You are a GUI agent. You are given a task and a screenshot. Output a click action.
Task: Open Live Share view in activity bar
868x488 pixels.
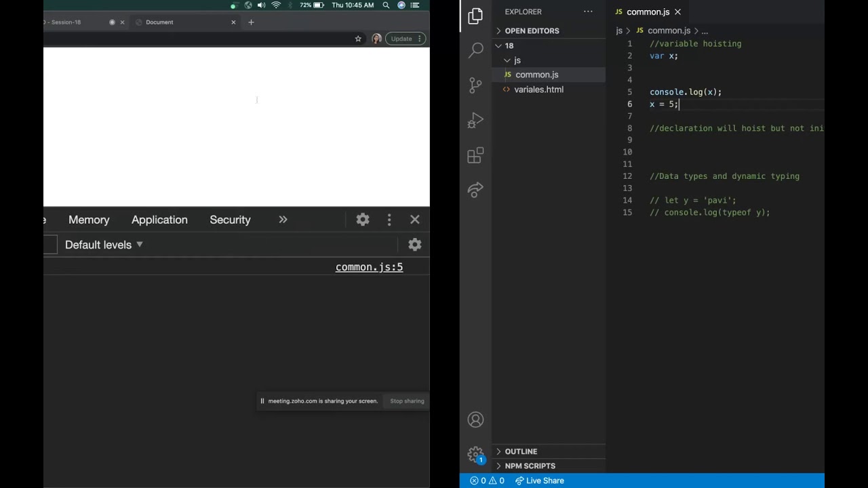point(475,190)
